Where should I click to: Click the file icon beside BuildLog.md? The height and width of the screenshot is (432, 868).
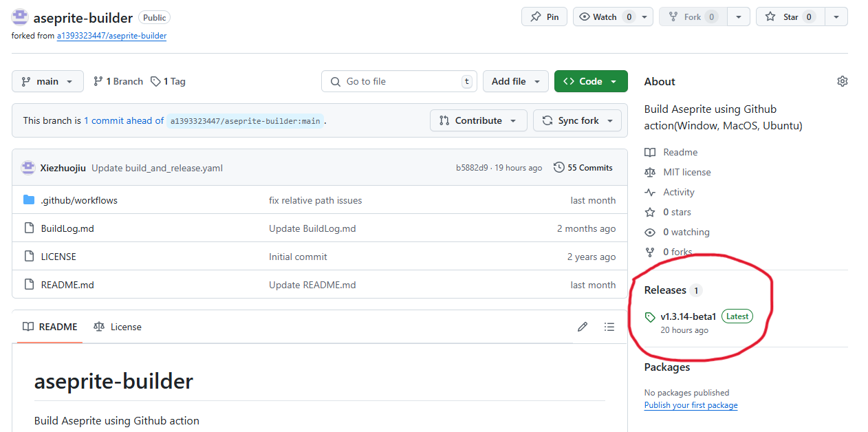point(29,228)
